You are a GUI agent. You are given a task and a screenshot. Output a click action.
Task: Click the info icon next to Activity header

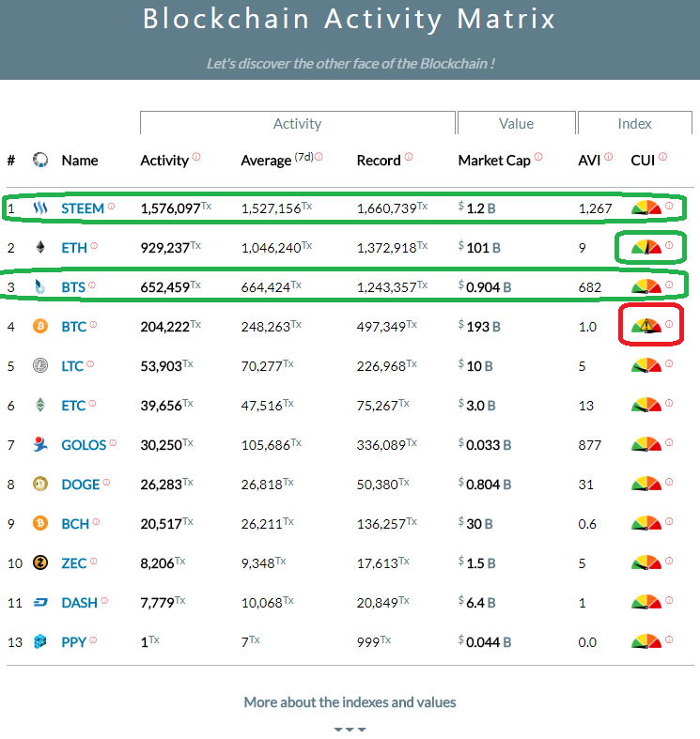click(x=196, y=157)
